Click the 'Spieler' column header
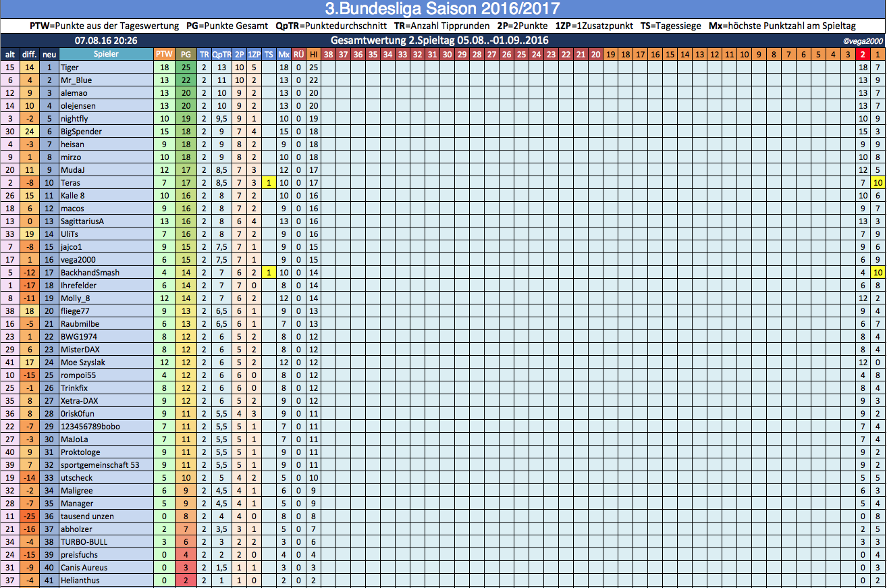This screenshot has width=887, height=588. click(x=106, y=54)
